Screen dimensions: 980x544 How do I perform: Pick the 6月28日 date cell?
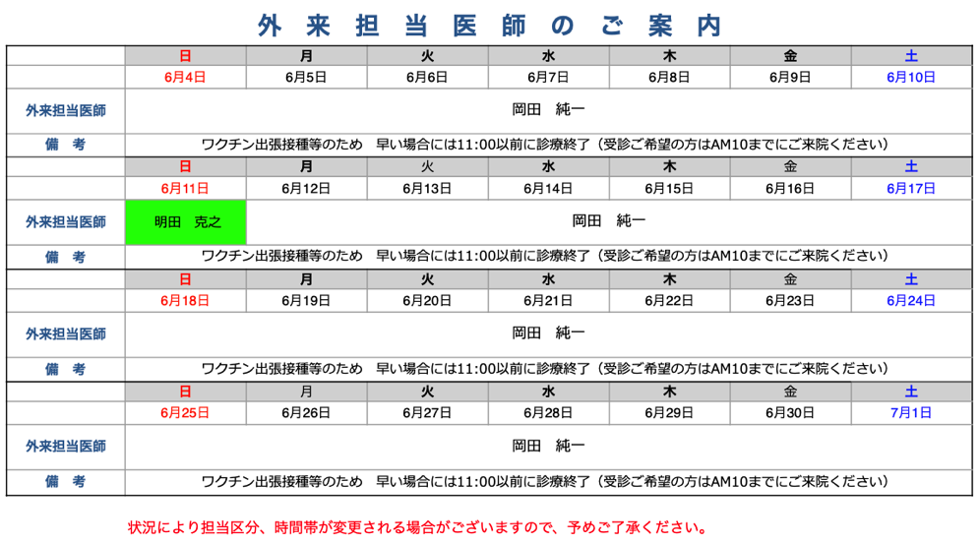click(x=548, y=413)
